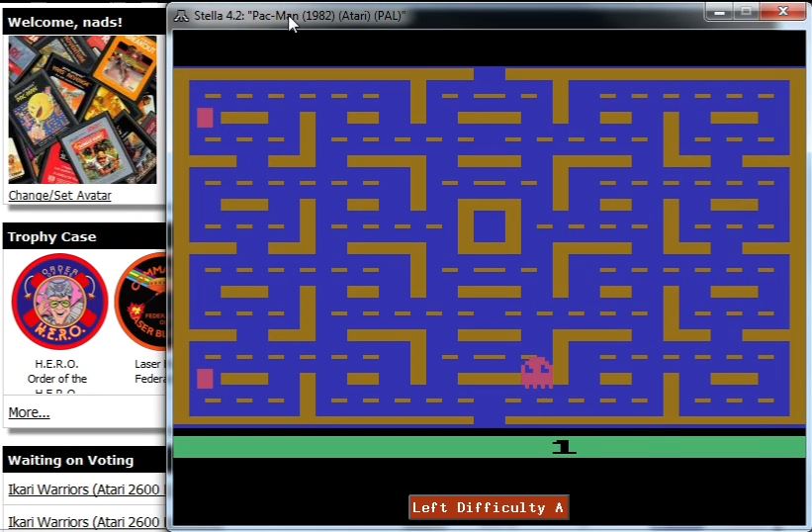Image resolution: width=812 pixels, height=532 pixels.
Task: Click the avatar image of Atari cartridges
Action: tap(82, 110)
